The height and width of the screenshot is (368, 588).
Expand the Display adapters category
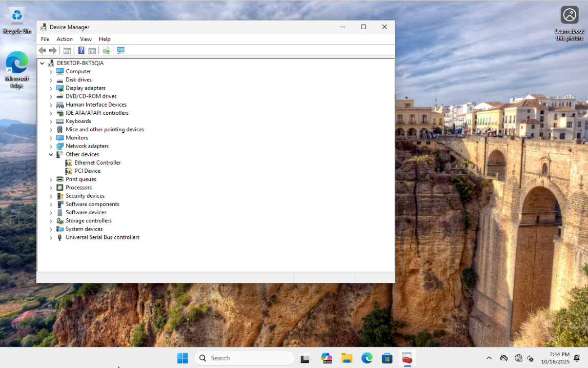(x=51, y=88)
